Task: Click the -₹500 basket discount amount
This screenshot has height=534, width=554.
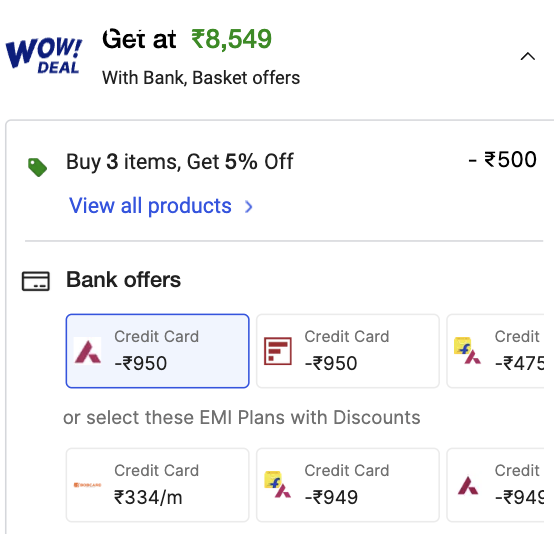Action: (x=502, y=159)
